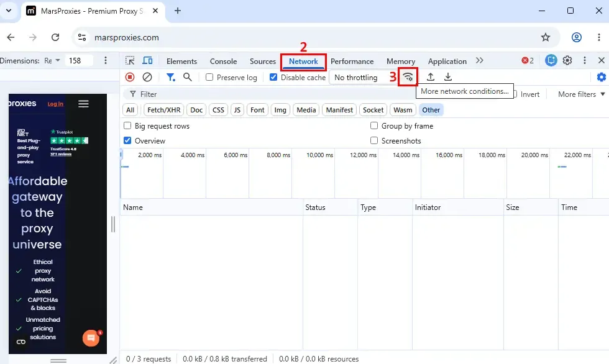Open the Performance tab
Viewport: 609px width, 364px height.
(352, 61)
